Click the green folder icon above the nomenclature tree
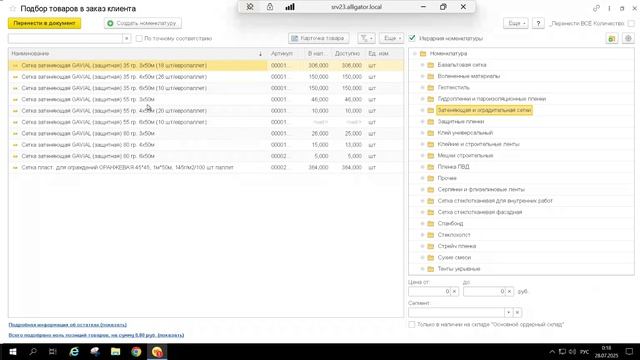This screenshot has width=640, height=360. (x=612, y=38)
